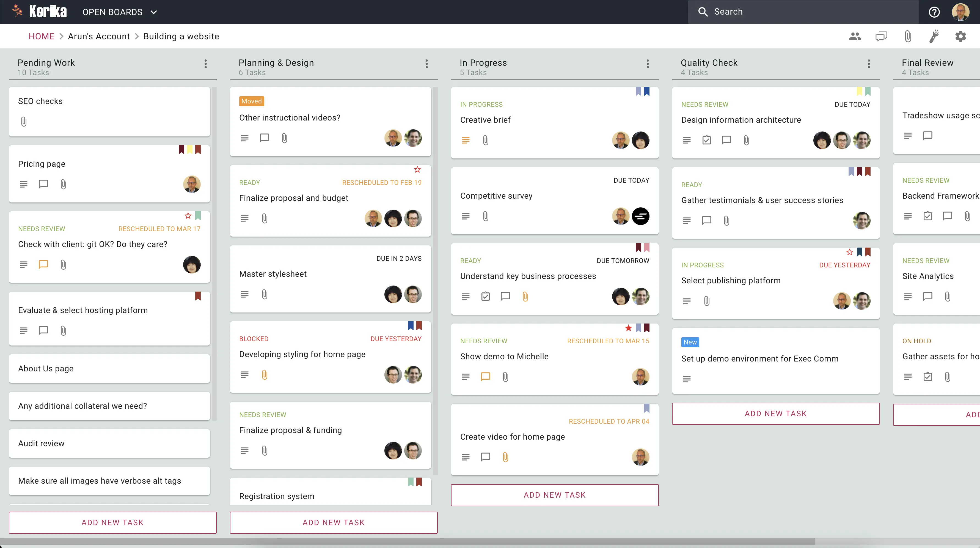
Task: Add new task in Planning & Design column
Action: coord(334,522)
